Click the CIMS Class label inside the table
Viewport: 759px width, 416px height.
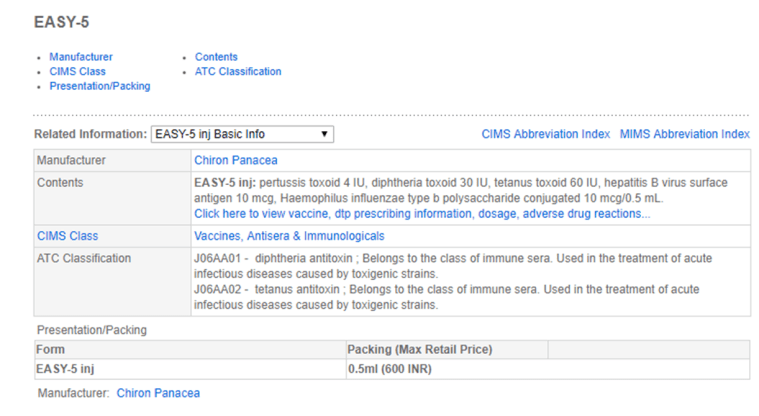pos(67,236)
